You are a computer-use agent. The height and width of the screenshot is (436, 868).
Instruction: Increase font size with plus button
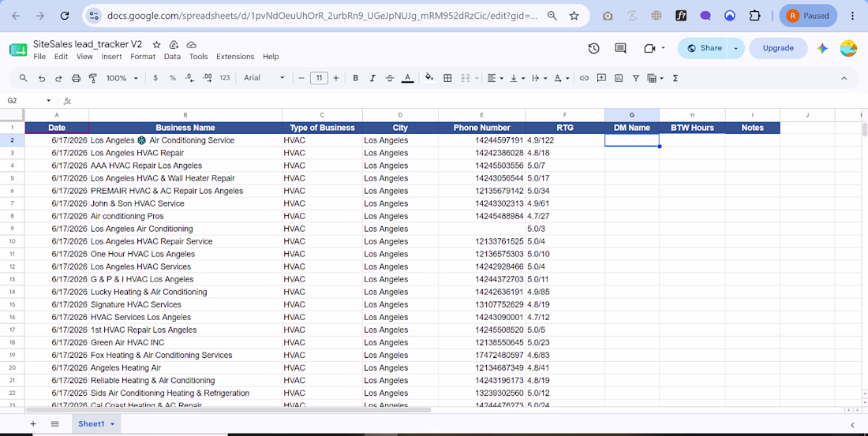coord(336,78)
